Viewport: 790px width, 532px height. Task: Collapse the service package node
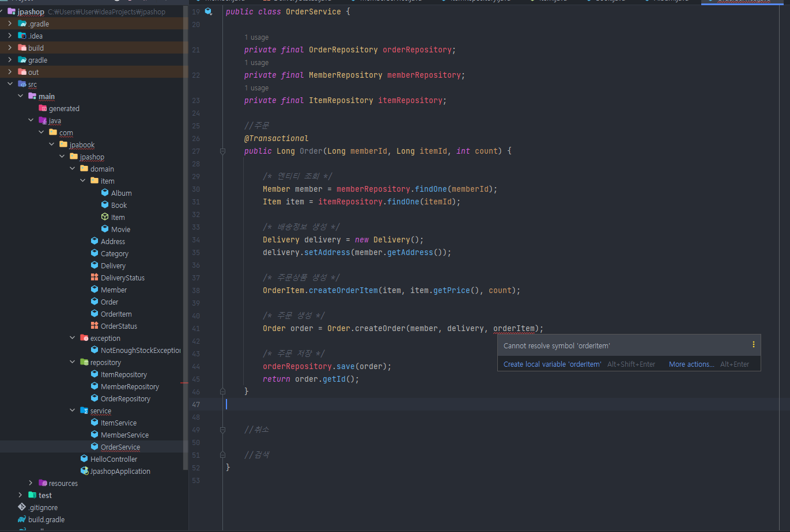(x=73, y=411)
